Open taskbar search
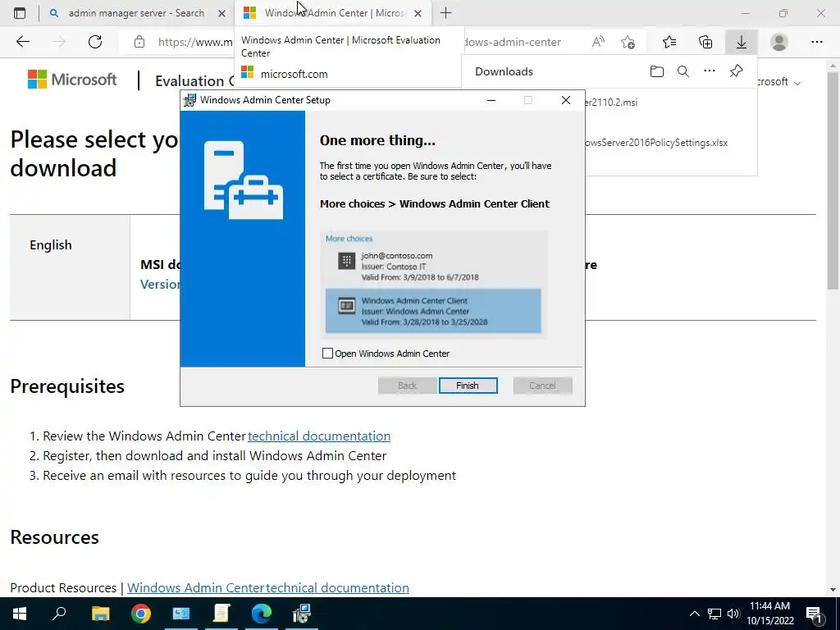Viewport: 840px width, 630px height. pyautogui.click(x=59, y=614)
